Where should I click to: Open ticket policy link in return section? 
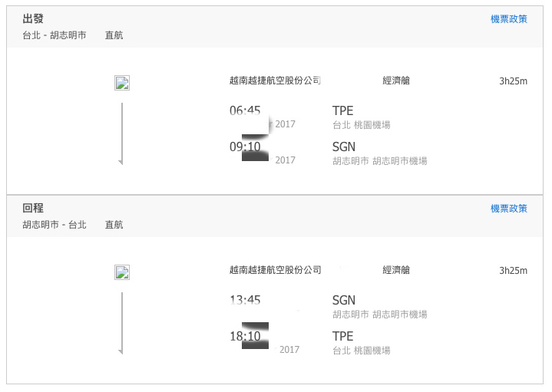pos(509,209)
